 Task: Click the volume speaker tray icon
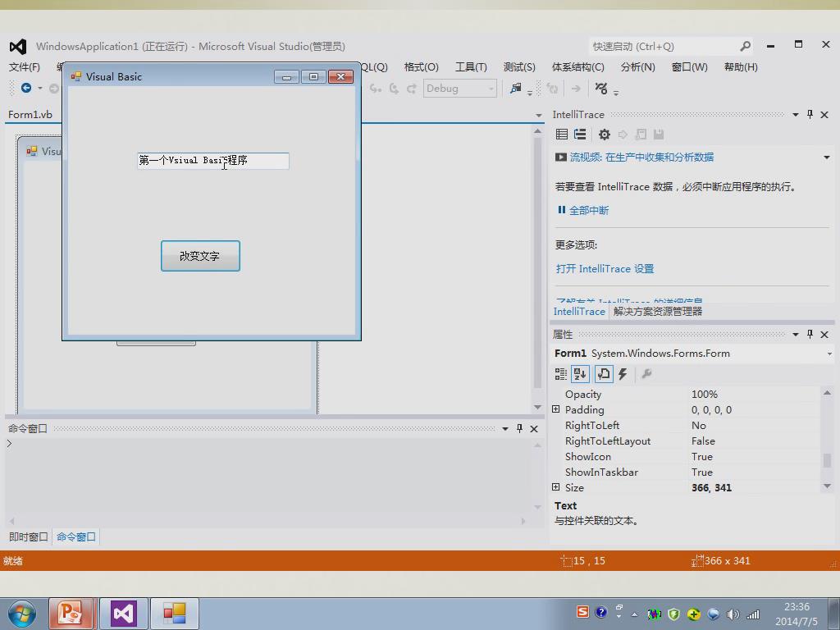click(x=733, y=614)
